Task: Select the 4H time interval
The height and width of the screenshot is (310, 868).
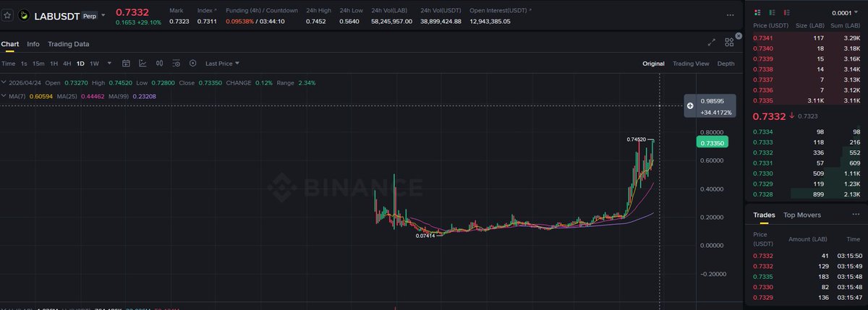Action: pos(67,64)
